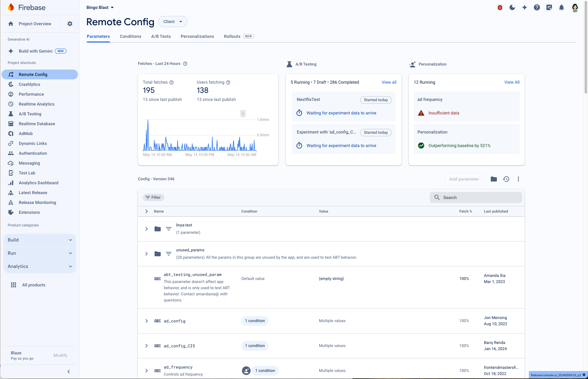This screenshot has height=379, width=588.
Task: Collapse the sidebar navigation
Action: pos(69,372)
